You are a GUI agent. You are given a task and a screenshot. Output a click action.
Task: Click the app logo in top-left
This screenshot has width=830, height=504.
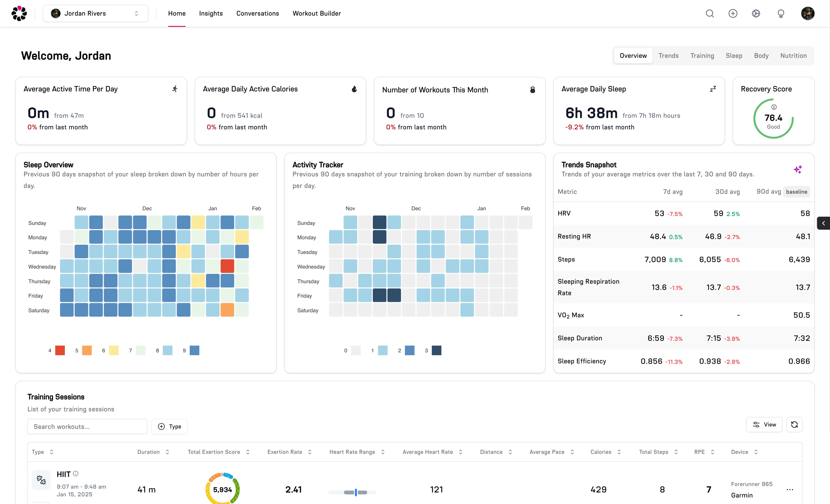coord(19,13)
